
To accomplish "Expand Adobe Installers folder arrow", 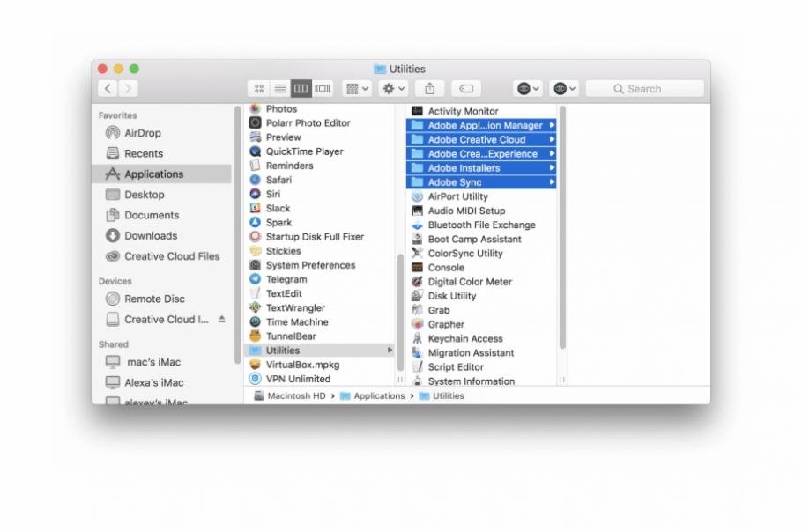I will (x=552, y=168).
